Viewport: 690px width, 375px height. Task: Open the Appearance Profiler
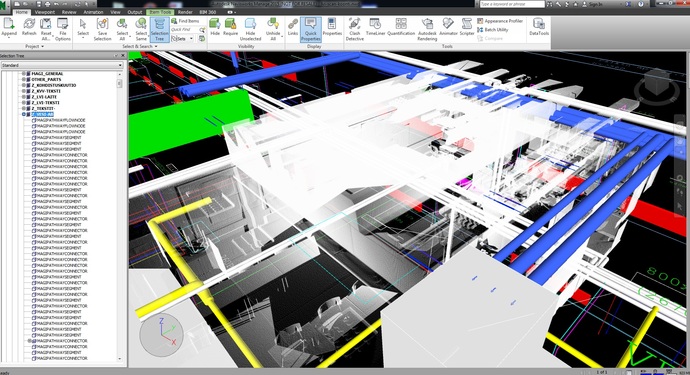pyautogui.click(x=500, y=21)
